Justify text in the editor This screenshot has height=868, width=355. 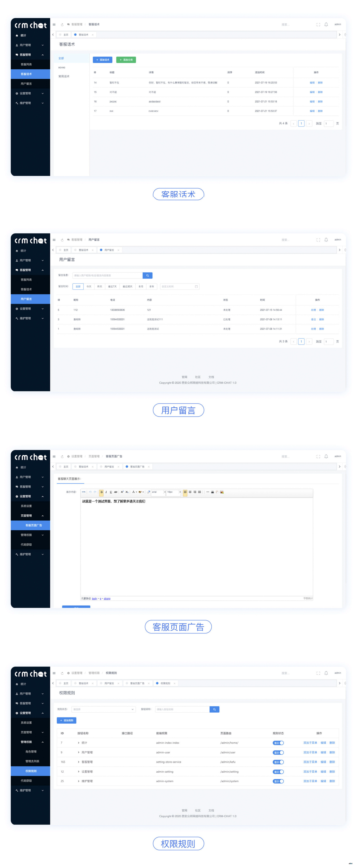coord(199,492)
